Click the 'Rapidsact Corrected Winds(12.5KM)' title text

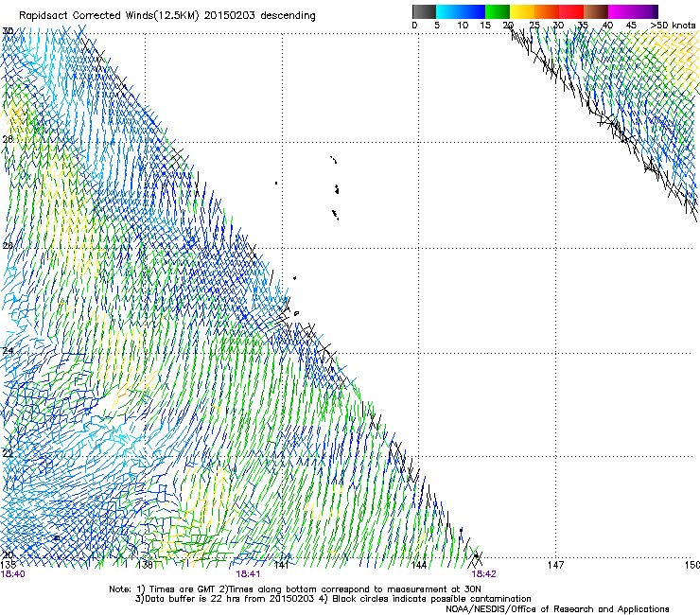click(110, 16)
